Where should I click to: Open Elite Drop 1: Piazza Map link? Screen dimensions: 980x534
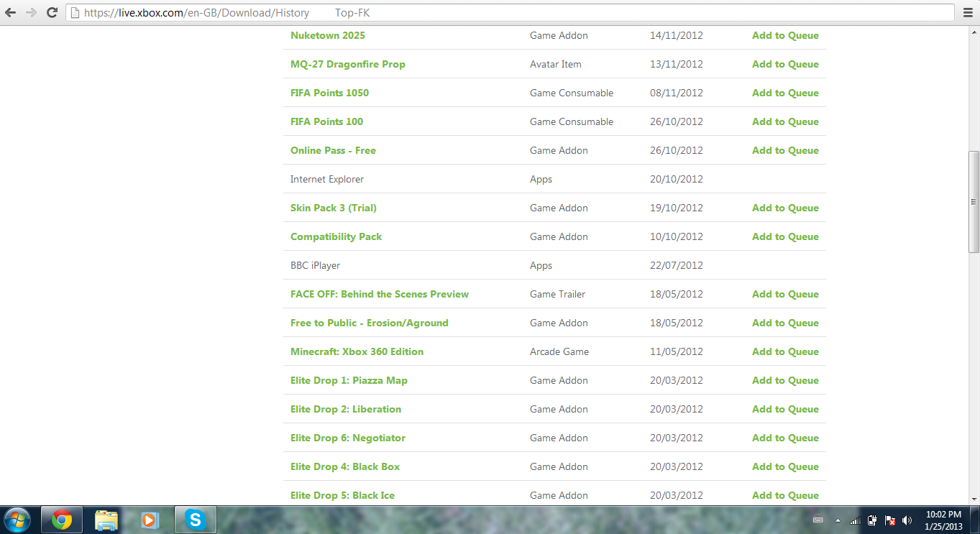pyautogui.click(x=349, y=380)
